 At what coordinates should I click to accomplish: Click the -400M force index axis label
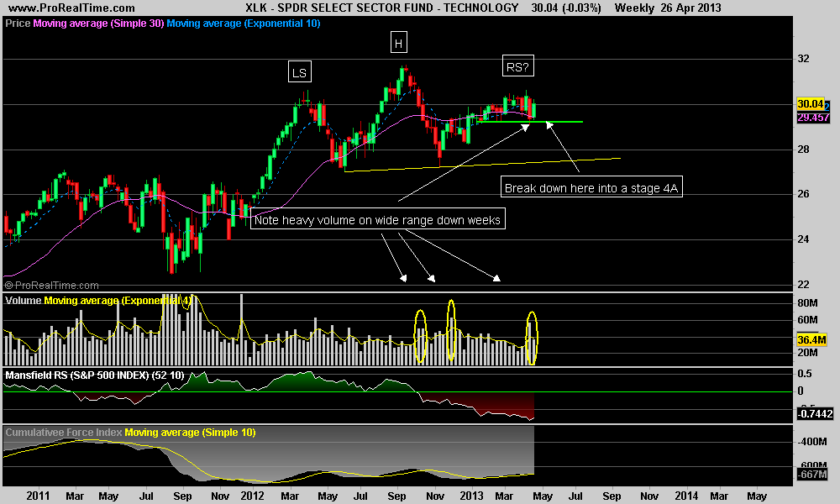click(811, 441)
